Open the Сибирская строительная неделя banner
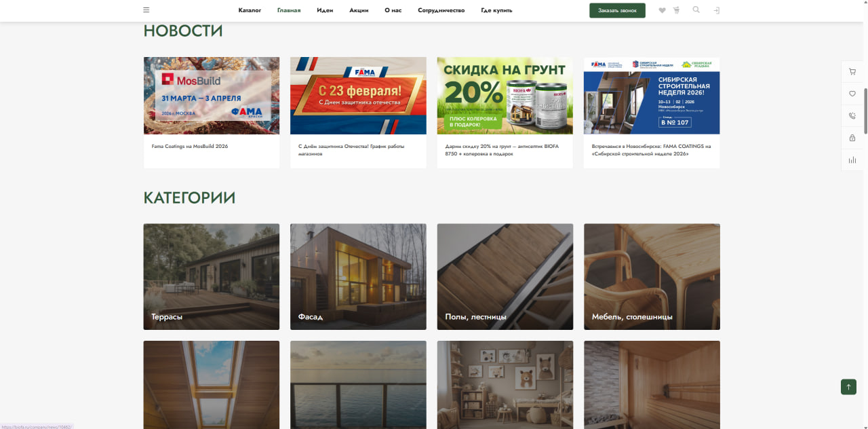The image size is (868, 429). [x=652, y=96]
